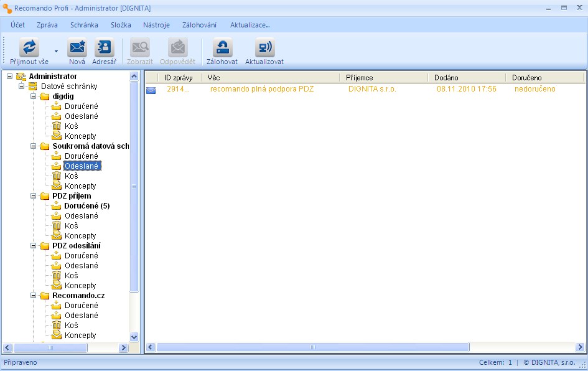Open the Adresář address book
The height and width of the screenshot is (371, 588).
click(105, 47)
